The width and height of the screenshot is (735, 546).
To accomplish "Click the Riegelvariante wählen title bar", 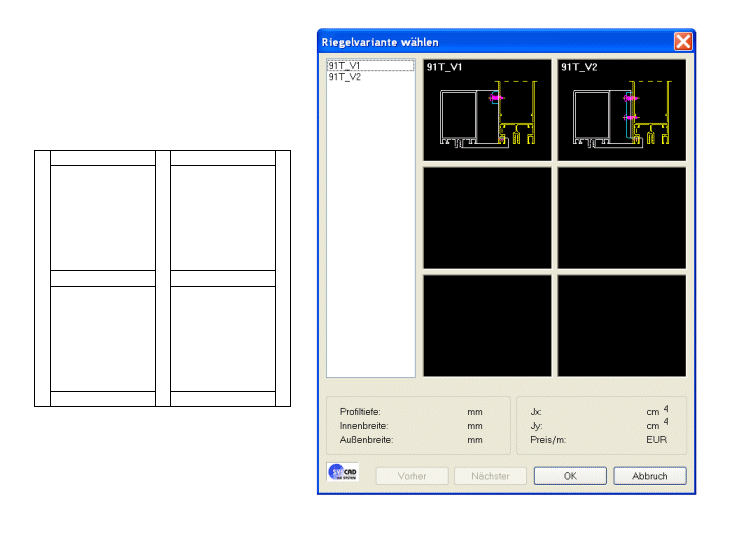I will [480, 42].
